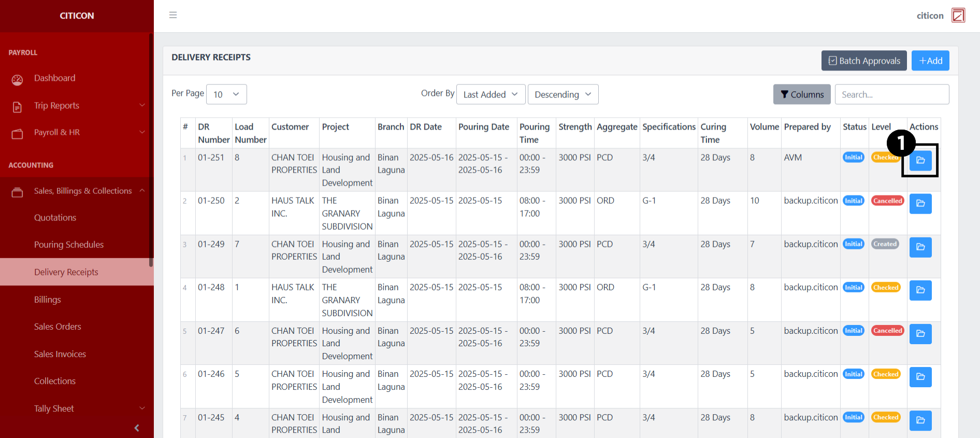Open folder action for DR 01-248
The width and height of the screenshot is (980, 438).
click(x=920, y=290)
